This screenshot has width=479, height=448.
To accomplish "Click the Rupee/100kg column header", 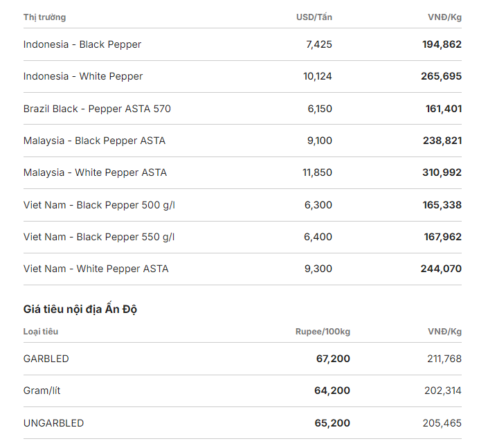I will 323,332.
